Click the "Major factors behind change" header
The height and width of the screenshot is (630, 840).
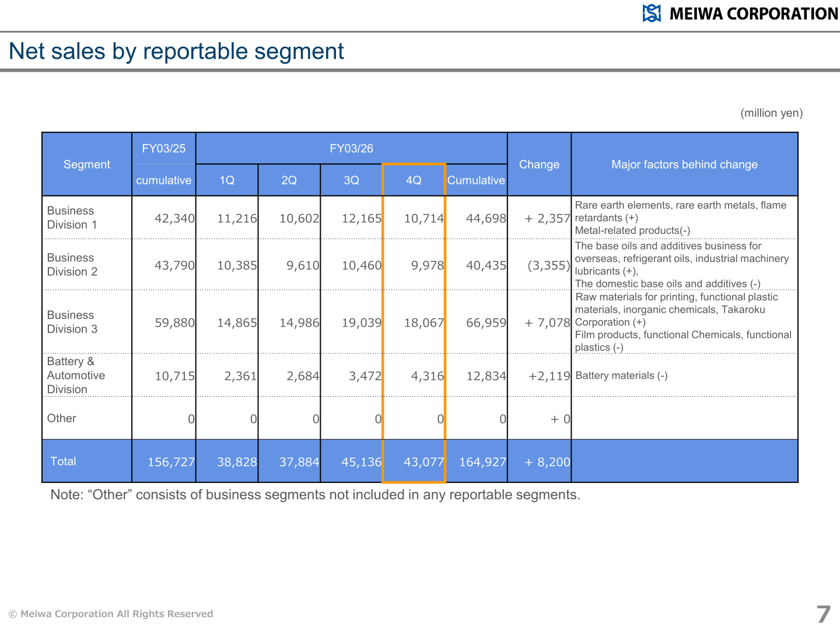684,164
